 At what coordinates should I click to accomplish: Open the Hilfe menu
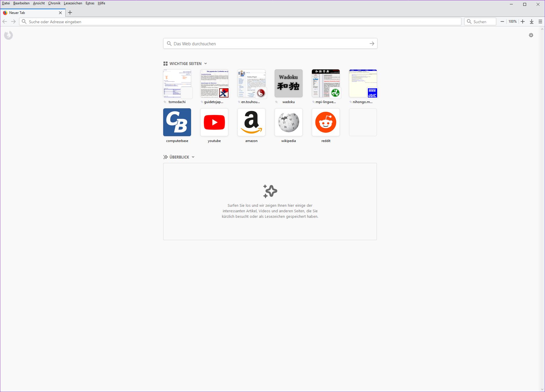(x=101, y=3)
